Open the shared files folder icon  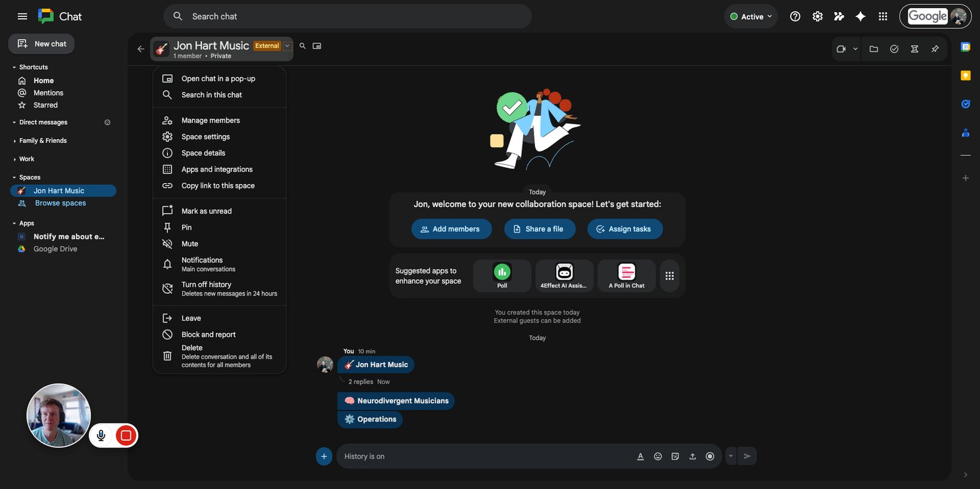coord(874,49)
